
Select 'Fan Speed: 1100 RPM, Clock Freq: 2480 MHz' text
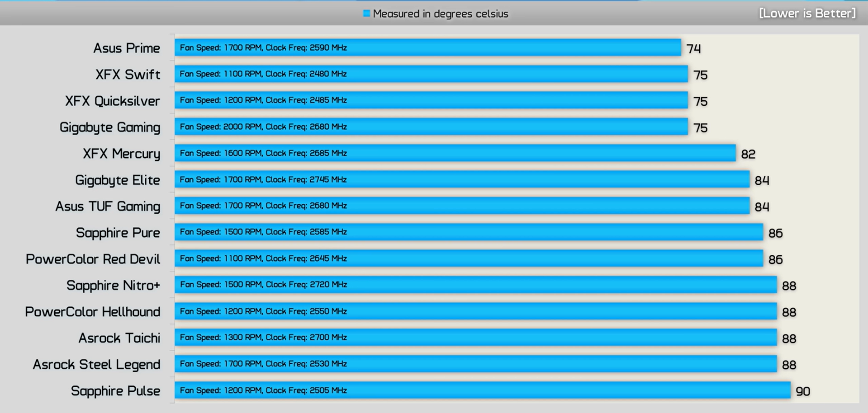point(263,74)
